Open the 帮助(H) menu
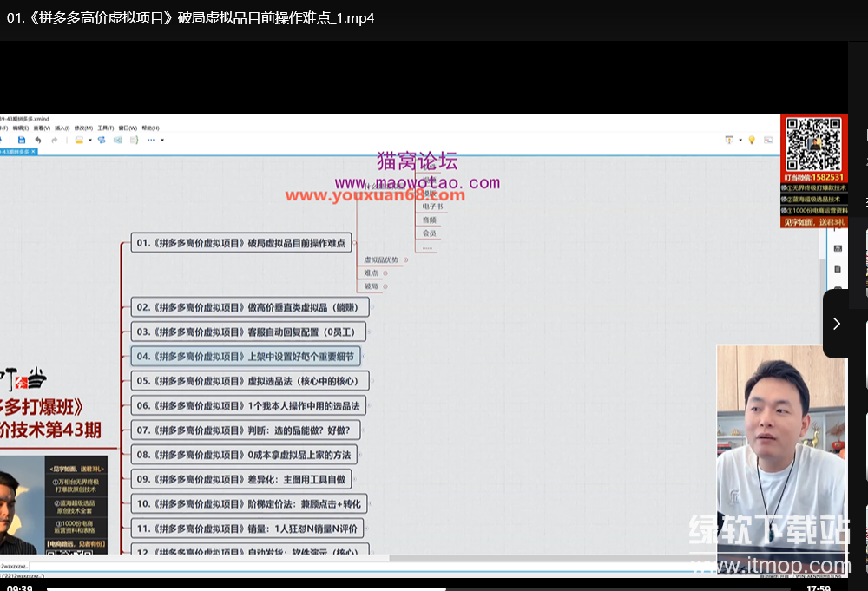This screenshot has width=868, height=591. pyautogui.click(x=150, y=128)
